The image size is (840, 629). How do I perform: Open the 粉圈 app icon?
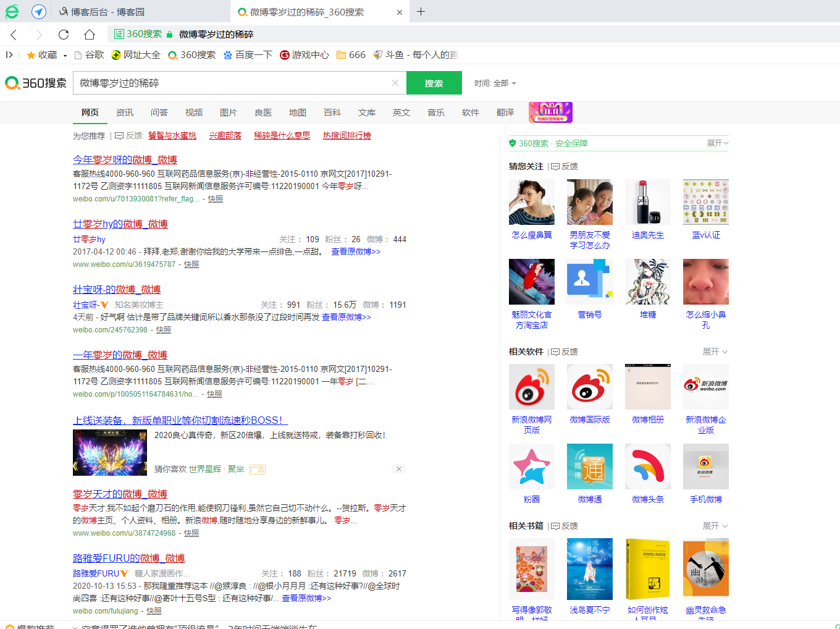click(532, 466)
